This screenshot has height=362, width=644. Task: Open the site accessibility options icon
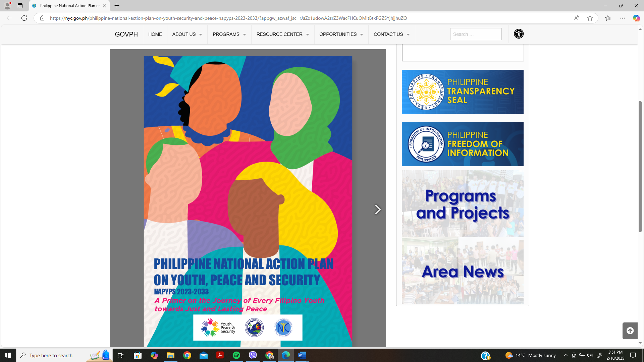518,34
